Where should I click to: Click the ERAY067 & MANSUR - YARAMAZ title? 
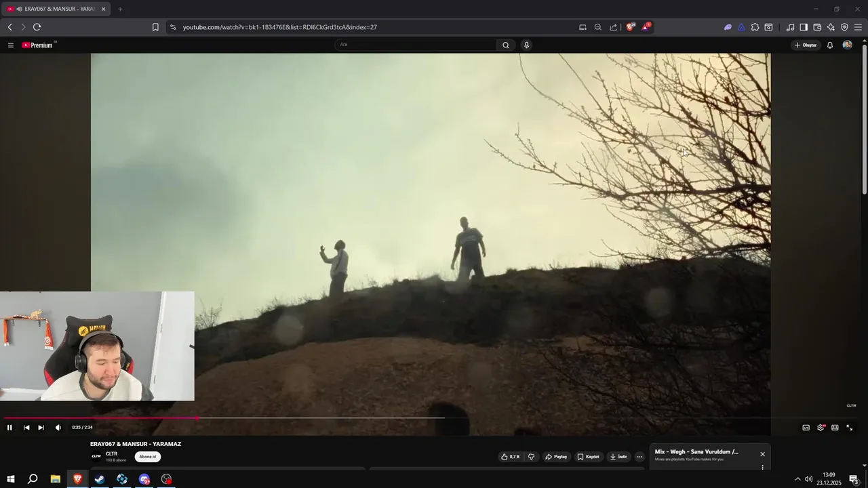(x=136, y=444)
